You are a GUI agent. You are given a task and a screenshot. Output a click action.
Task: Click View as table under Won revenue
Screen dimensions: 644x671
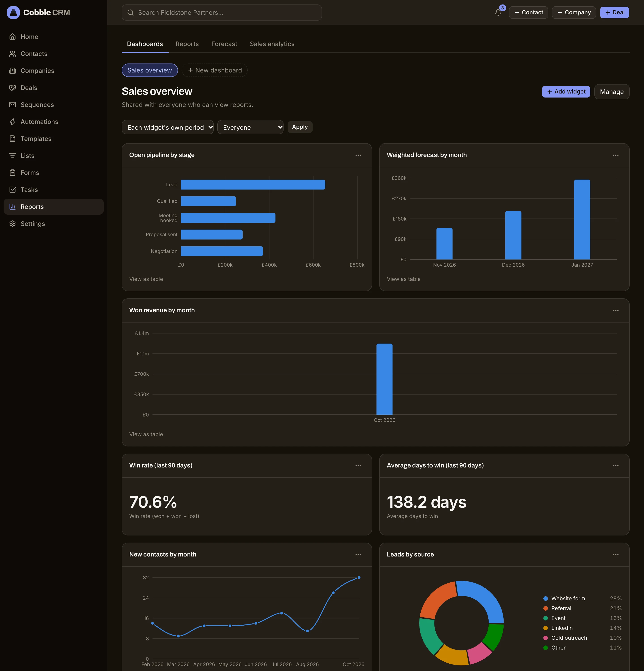pyautogui.click(x=146, y=434)
